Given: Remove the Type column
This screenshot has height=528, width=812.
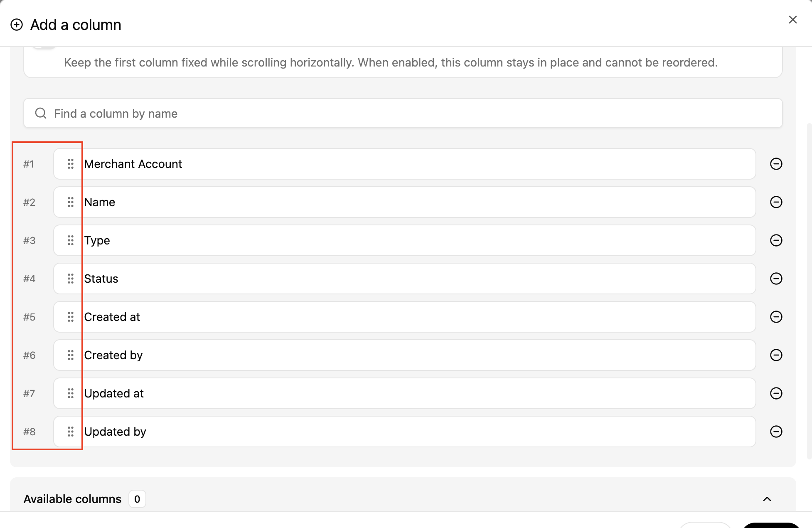Looking at the screenshot, I should pos(776,240).
